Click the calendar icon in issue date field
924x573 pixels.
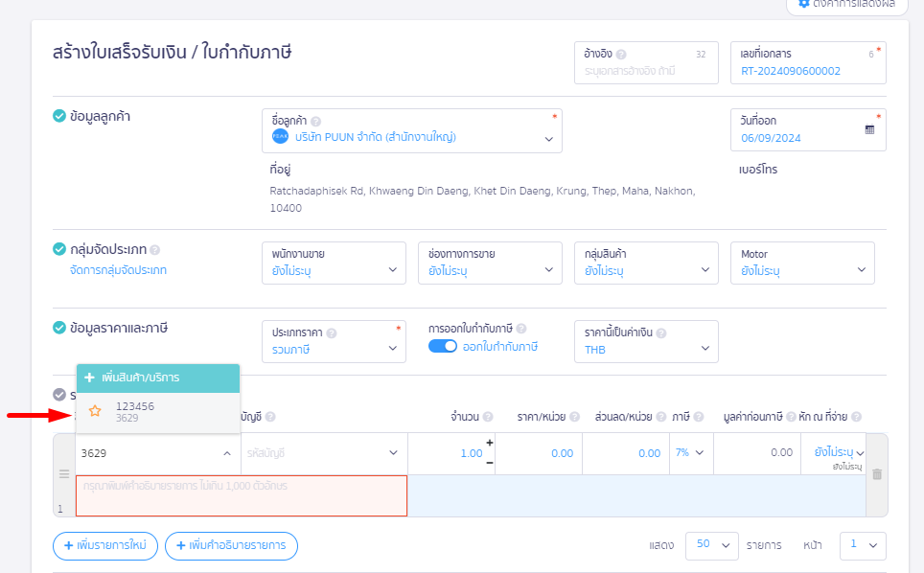(869, 129)
